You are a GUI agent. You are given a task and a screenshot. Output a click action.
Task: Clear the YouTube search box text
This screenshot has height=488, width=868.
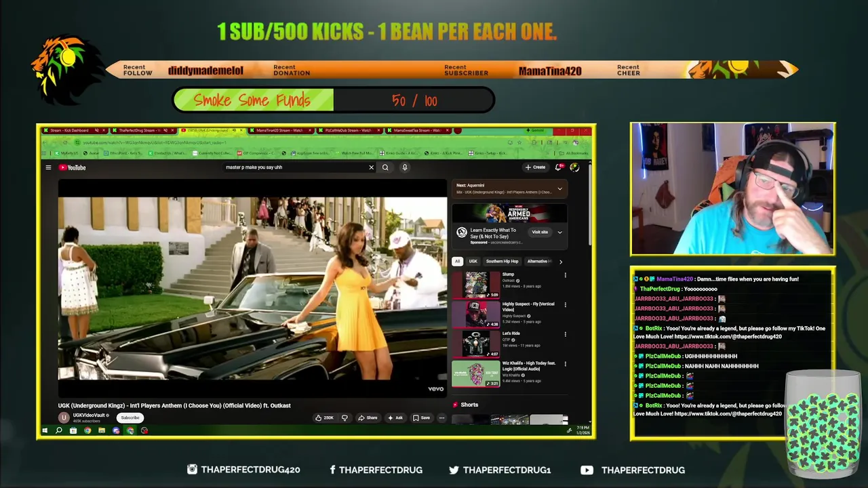[371, 167]
